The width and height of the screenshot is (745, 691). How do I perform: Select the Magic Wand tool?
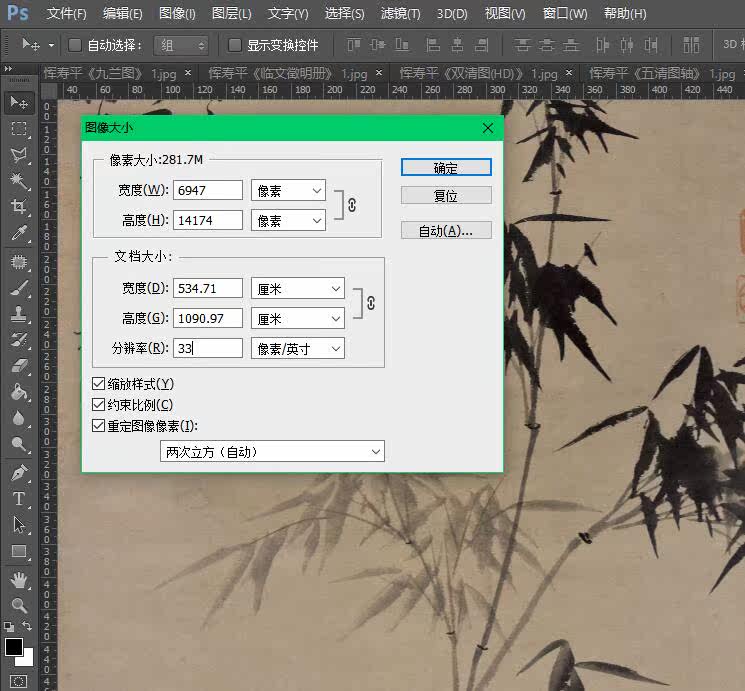coord(19,181)
